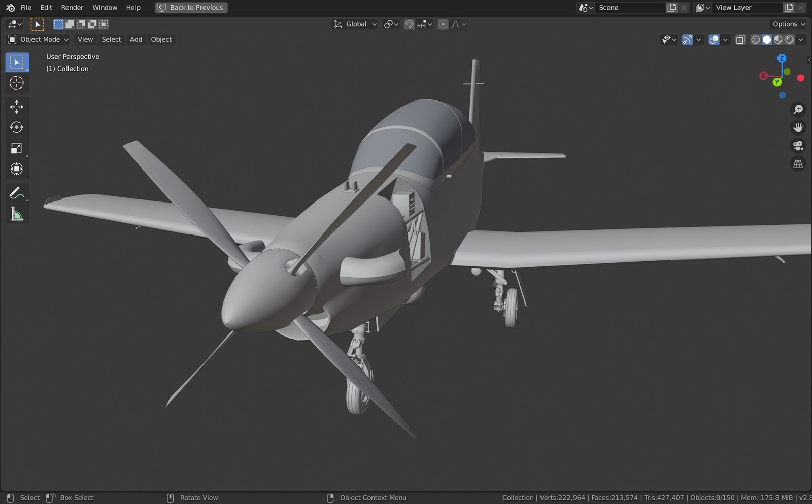
Task: Switch to wireframe viewport shading
Action: click(x=756, y=39)
